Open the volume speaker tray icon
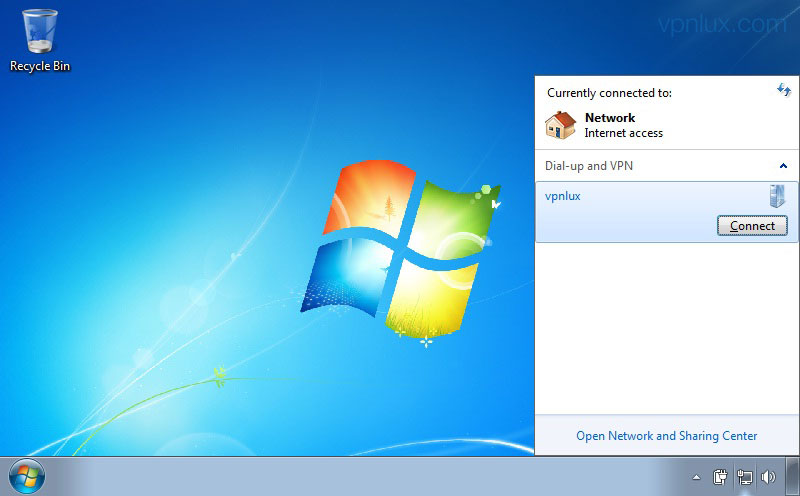Image resolution: width=800 pixels, height=496 pixels. click(x=768, y=477)
